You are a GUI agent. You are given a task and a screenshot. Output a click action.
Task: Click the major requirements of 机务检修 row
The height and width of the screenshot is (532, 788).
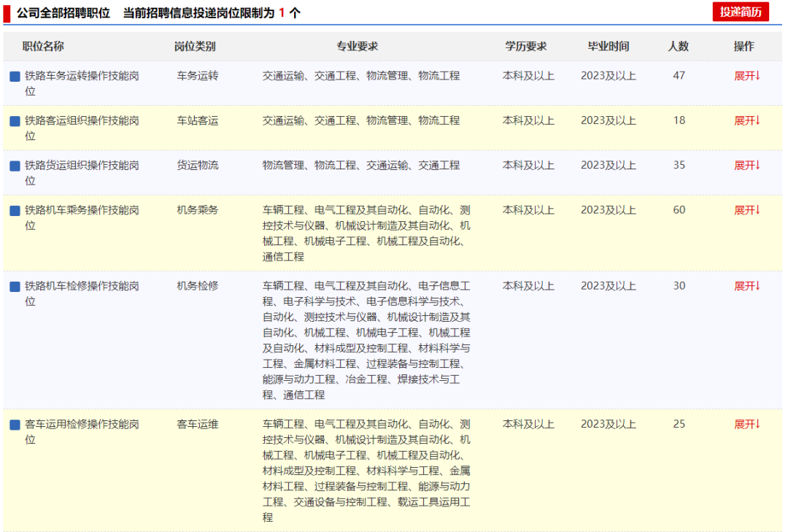tap(366, 340)
